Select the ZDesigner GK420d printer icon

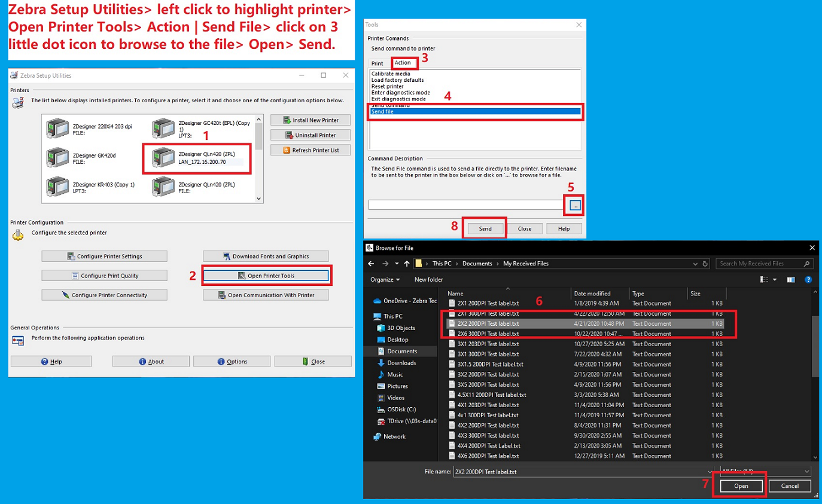pyautogui.click(x=59, y=158)
